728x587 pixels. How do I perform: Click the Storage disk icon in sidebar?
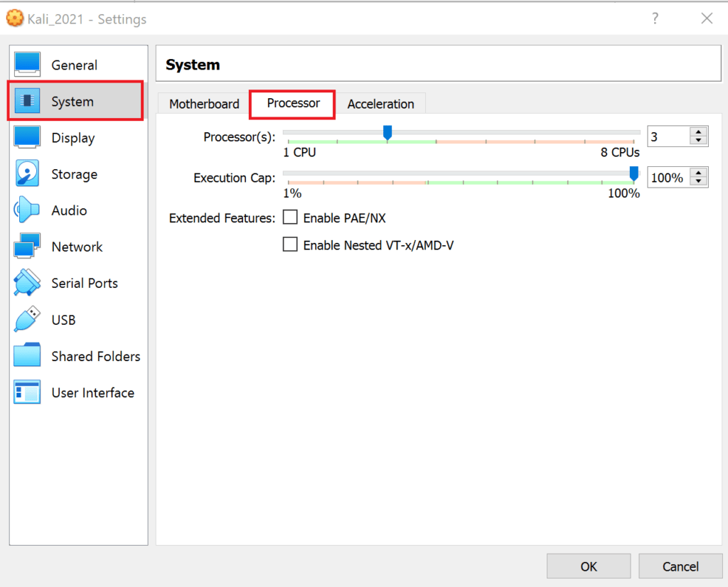(x=27, y=173)
